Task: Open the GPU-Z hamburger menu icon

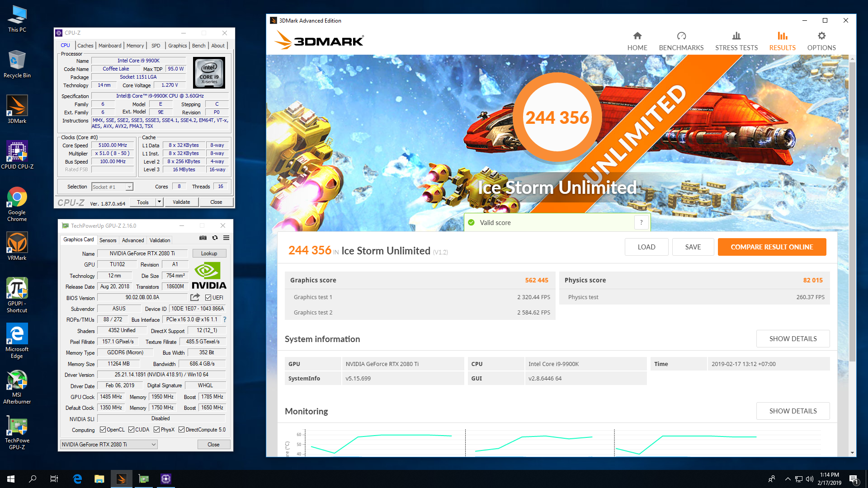Action: click(x=226, y=238)
